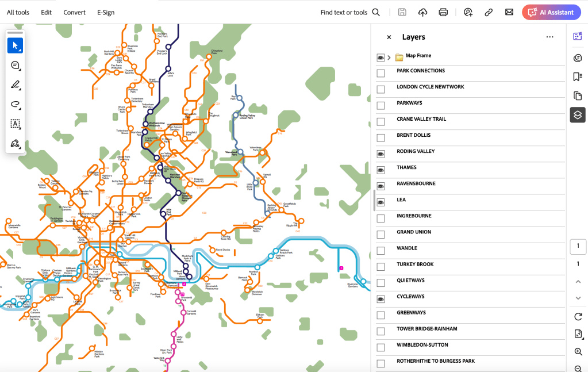This screenshot has height=372, width=588.
Task: Click the copy link icon
Action: pos(489,12)
